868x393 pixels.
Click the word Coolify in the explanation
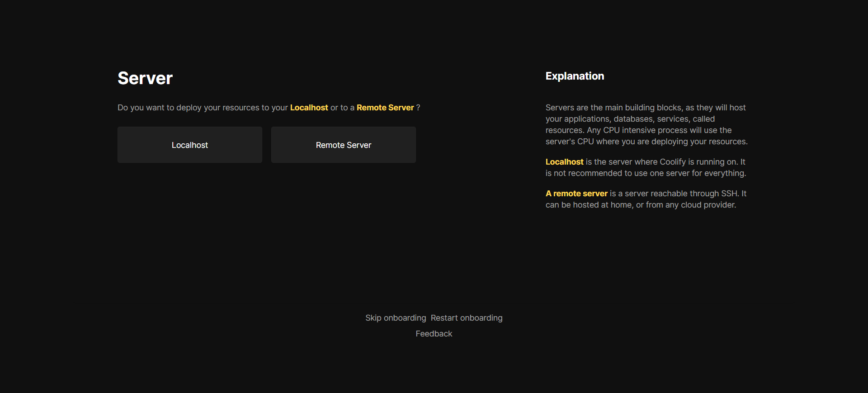pyautogui.click(x=672, y=162)
